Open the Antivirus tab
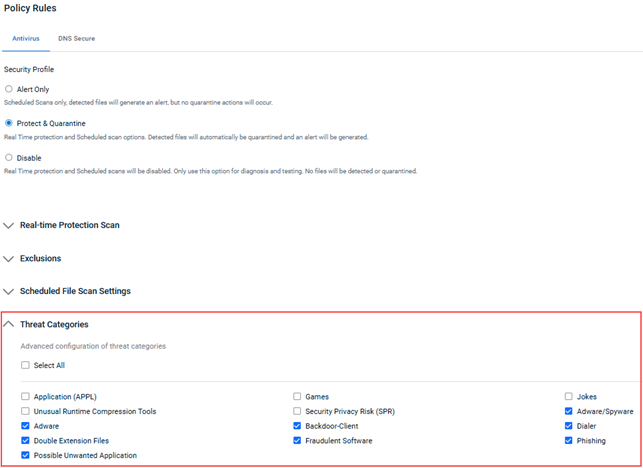The width and height of the screenshot is (643, 468). point(26,39)
